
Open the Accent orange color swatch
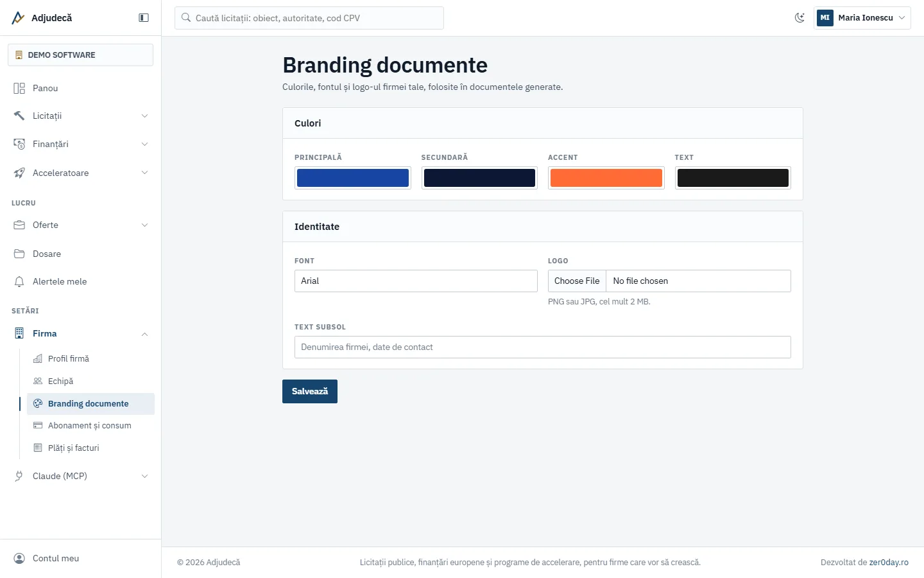point(606,178)
